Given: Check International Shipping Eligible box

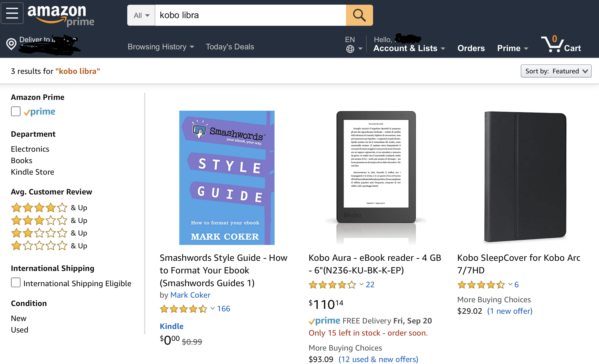Looking at the screenshot, I should tap(16, 283).
